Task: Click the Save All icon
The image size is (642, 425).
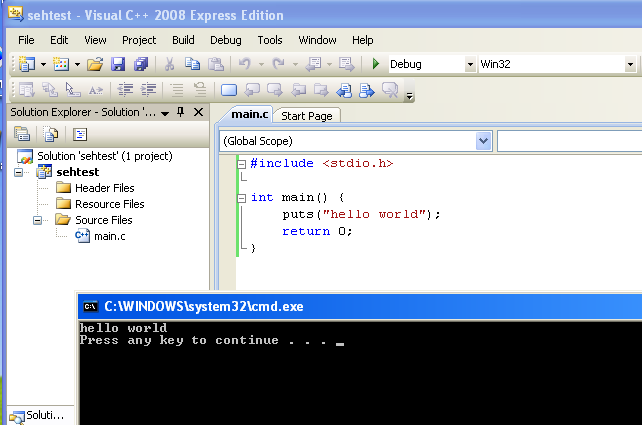Action: 141,64
